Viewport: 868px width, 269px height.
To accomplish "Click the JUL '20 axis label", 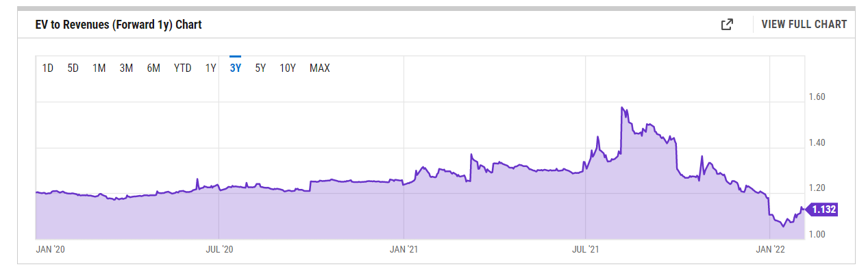I will [219, 250].
